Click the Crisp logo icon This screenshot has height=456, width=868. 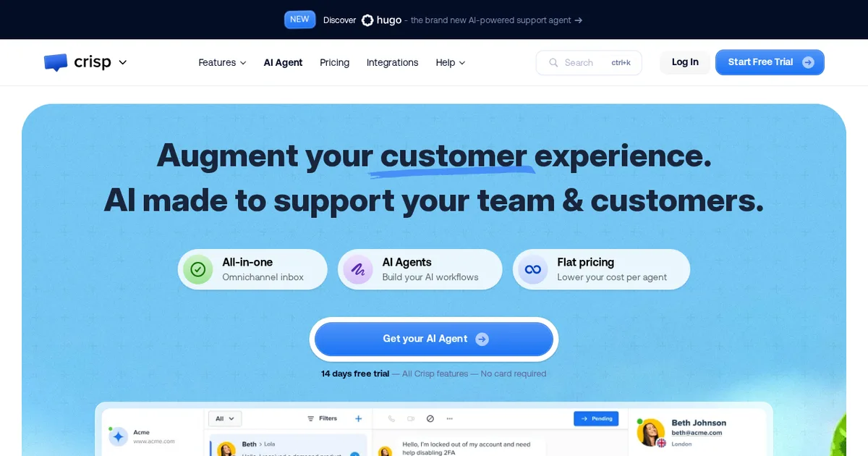(55, 63)
